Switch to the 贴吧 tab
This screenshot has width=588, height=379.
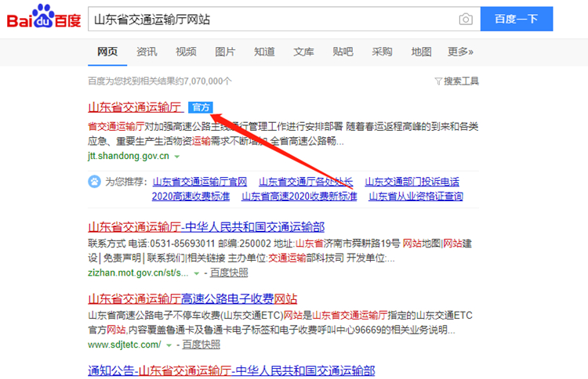pos(343,52)
